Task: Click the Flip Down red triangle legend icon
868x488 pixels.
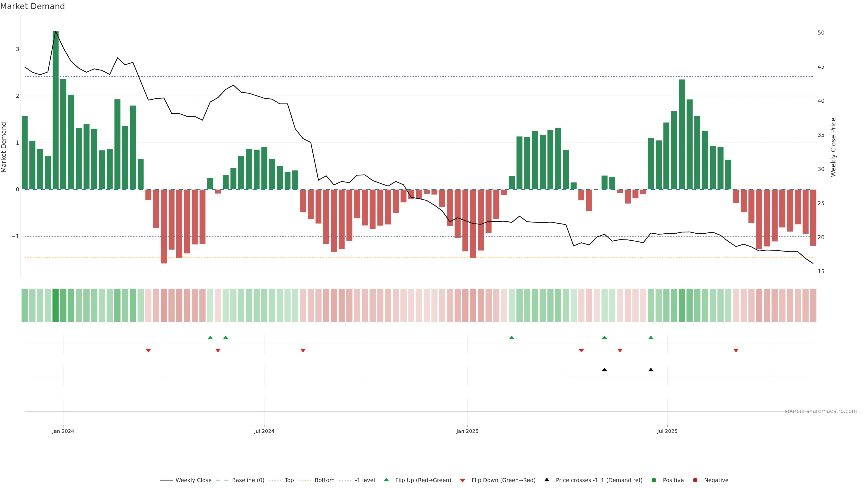Action: click(x=463, y=481)
